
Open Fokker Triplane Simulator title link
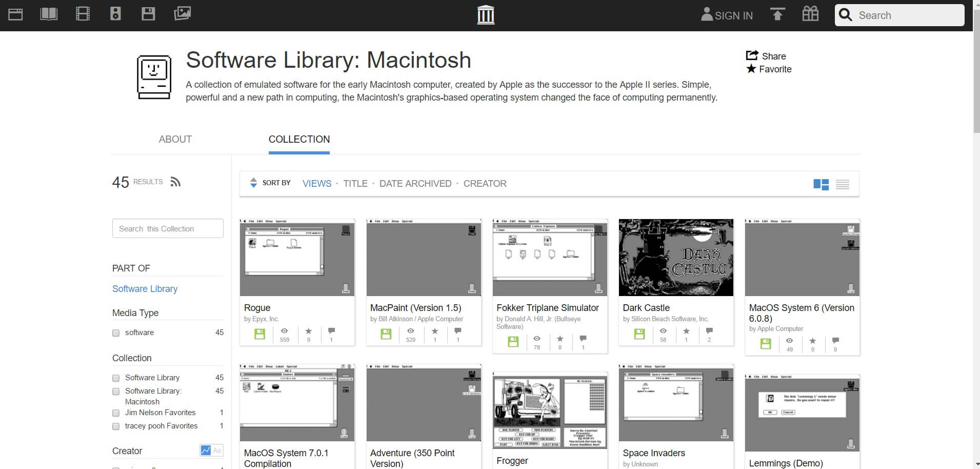548,308
